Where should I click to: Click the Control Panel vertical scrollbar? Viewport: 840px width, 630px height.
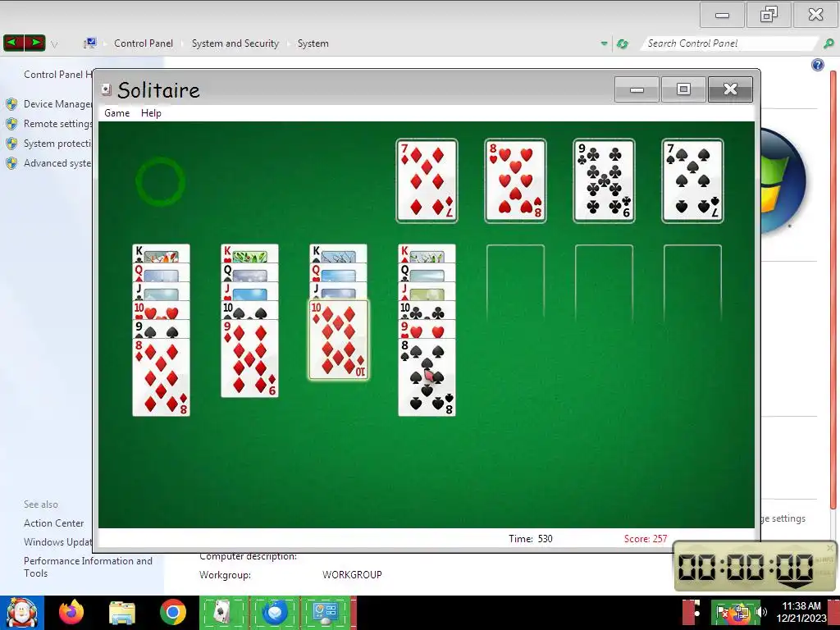(833, 290)
